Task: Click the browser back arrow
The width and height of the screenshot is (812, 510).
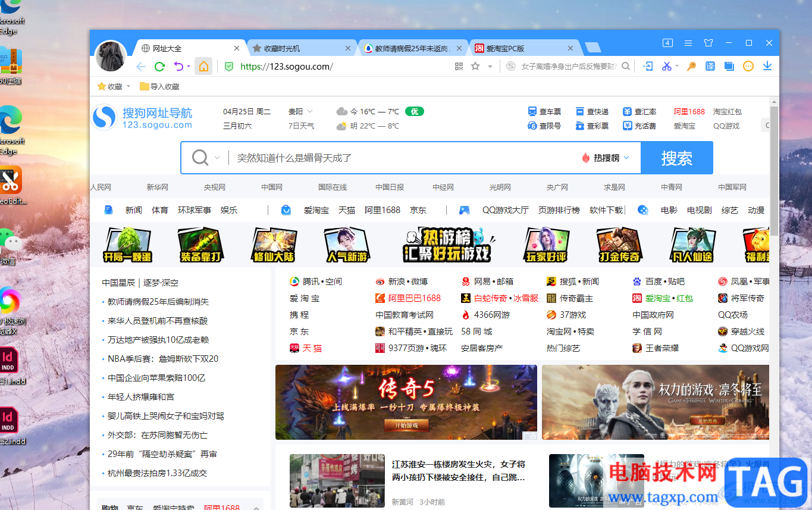Action: click(141, 67)
